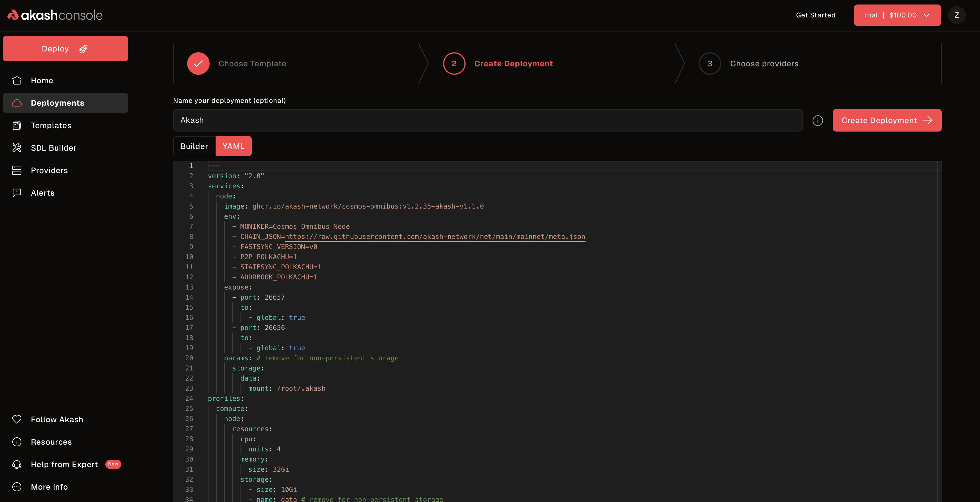
Task: Click the Follow Akash heart icon
Action: pos(17,419)
